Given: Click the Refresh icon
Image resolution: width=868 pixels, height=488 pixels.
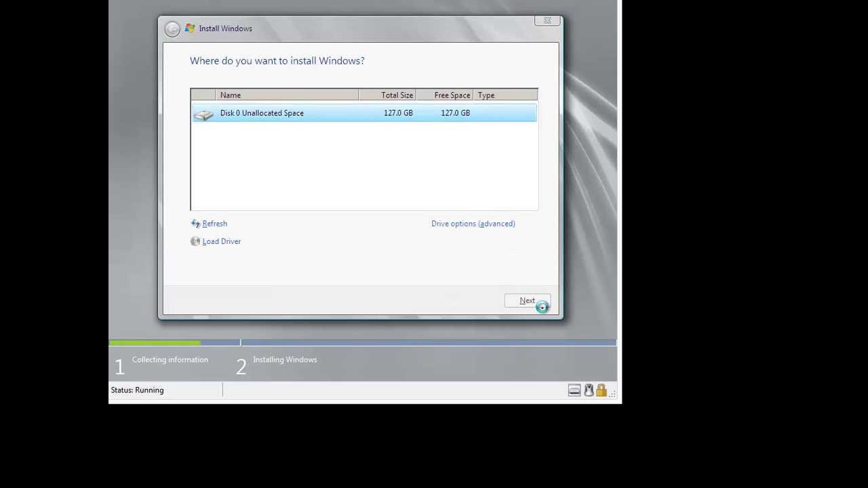Looking at the screenshot, I should (195, 224).
